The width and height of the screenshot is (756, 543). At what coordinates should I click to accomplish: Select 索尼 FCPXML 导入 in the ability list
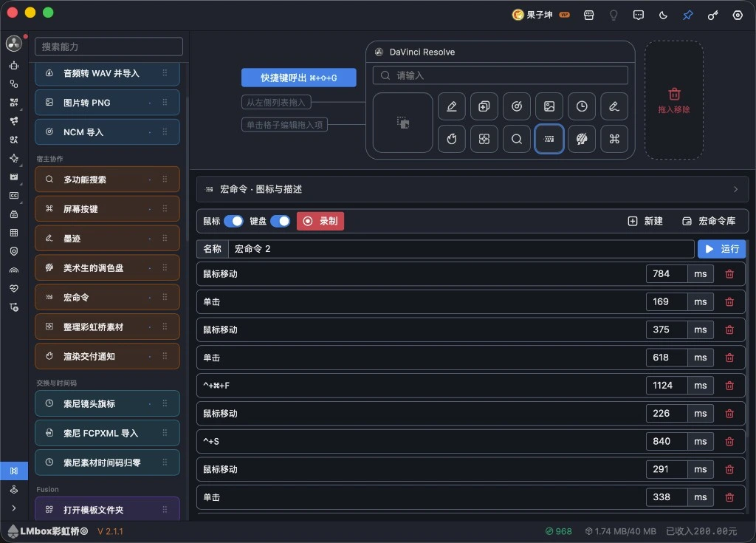[107, 433]
